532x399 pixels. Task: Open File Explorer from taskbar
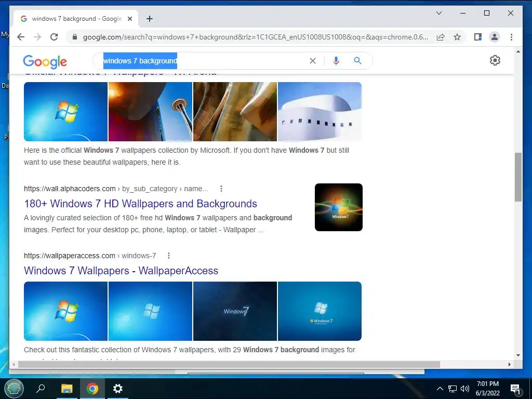pos(66,389)
